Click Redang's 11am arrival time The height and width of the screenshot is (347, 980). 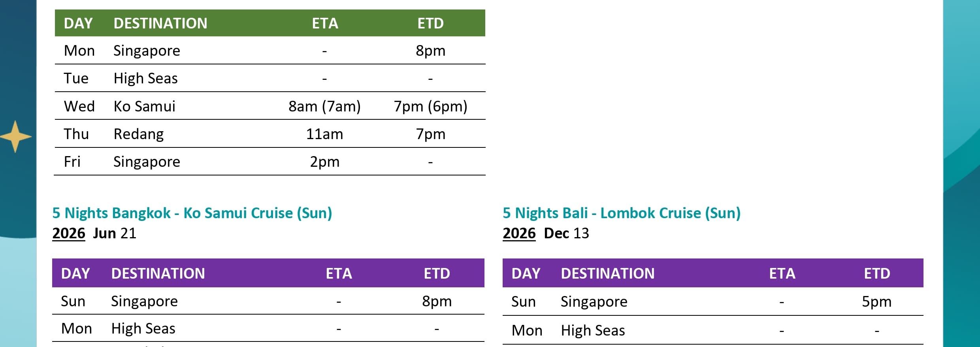324,134
